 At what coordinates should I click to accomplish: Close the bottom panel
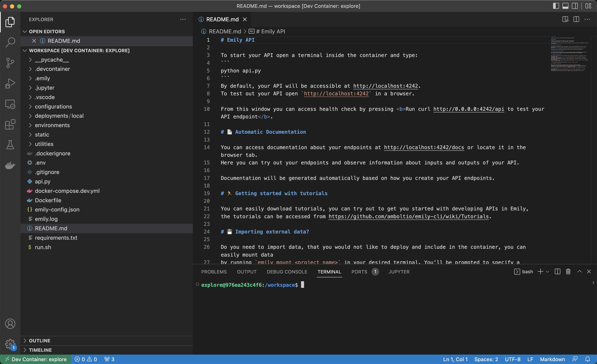589,271
